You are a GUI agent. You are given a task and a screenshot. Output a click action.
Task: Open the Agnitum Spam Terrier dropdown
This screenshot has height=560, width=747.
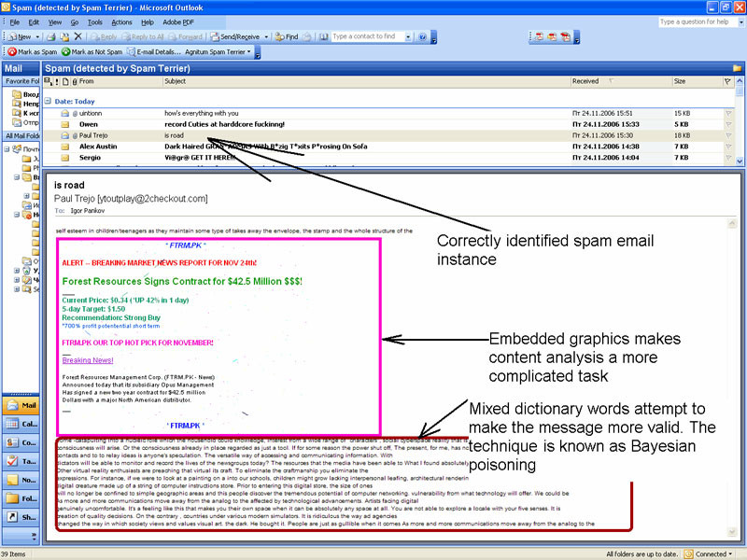click(218, 52)
